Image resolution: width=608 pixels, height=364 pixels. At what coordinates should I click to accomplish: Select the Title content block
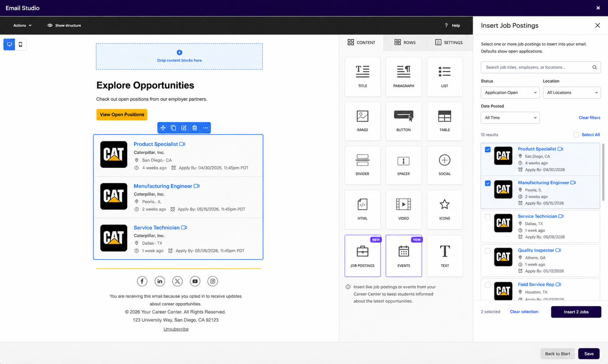coord(363,77)
